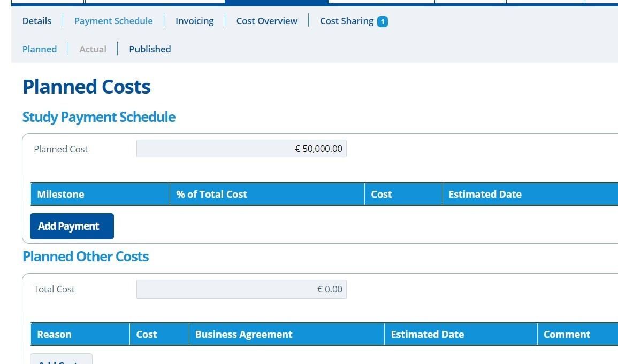Click the Add Payment button
This screenshot has height=364, width=618.
point(72,226)
